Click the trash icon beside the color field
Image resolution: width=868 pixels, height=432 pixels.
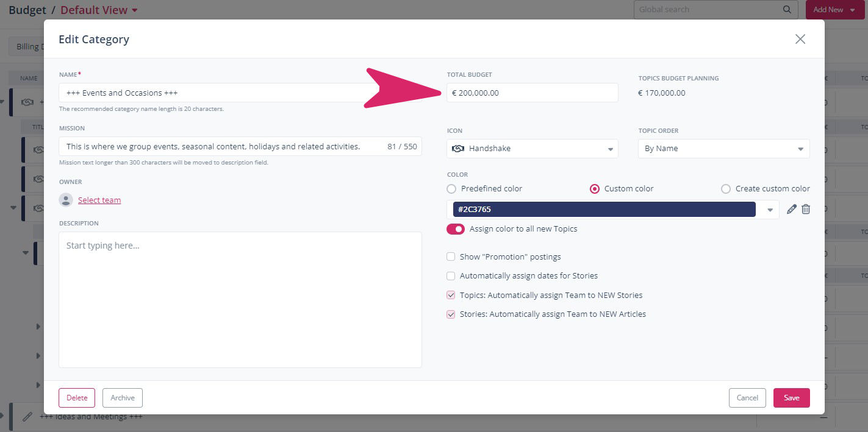point(806,209)
